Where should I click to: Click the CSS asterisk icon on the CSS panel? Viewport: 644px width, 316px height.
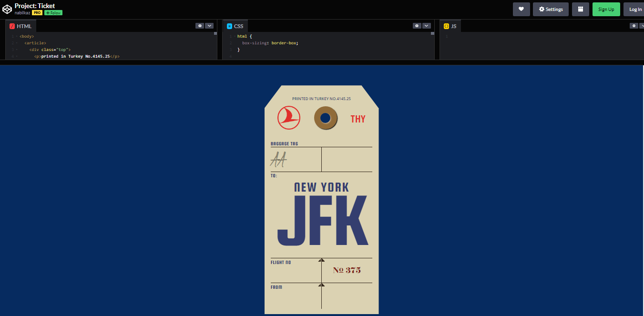tap(228, 26)
